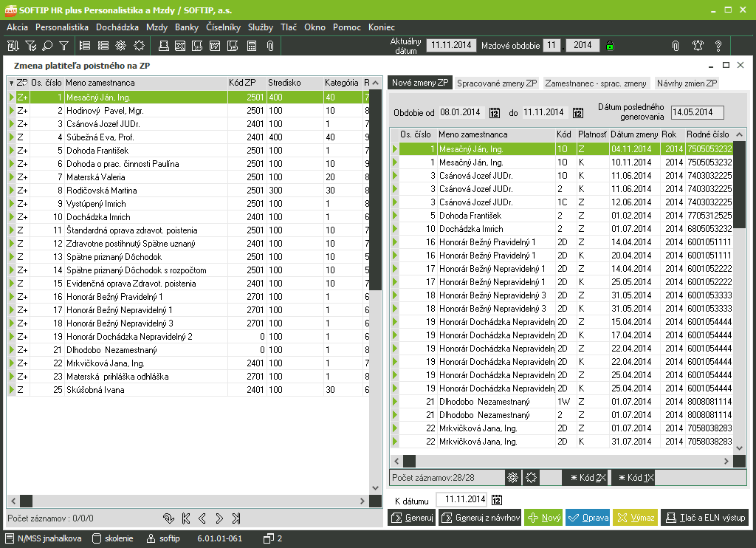Click the Generuj button
Viewport: 756px width, 548px height.
(x=411, y=518)
